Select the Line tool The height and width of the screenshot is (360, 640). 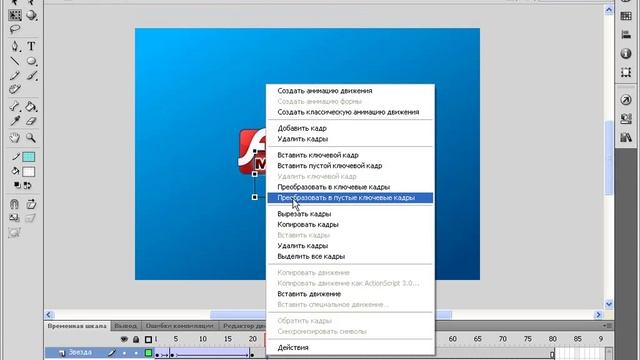[15, 61]
